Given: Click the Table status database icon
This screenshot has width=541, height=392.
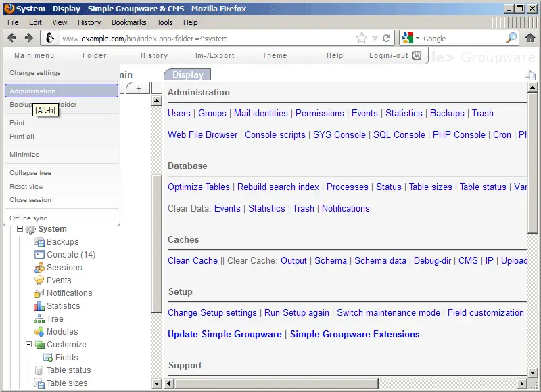Looking at the screenshot, I should tap(39, 370).
